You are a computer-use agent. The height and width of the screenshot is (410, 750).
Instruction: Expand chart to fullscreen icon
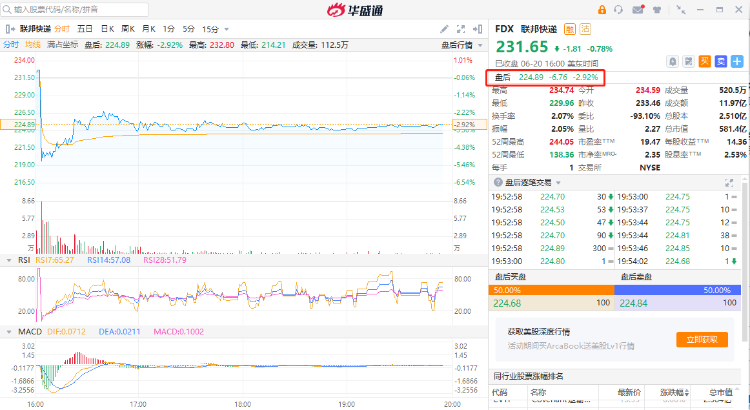[461, 29]
